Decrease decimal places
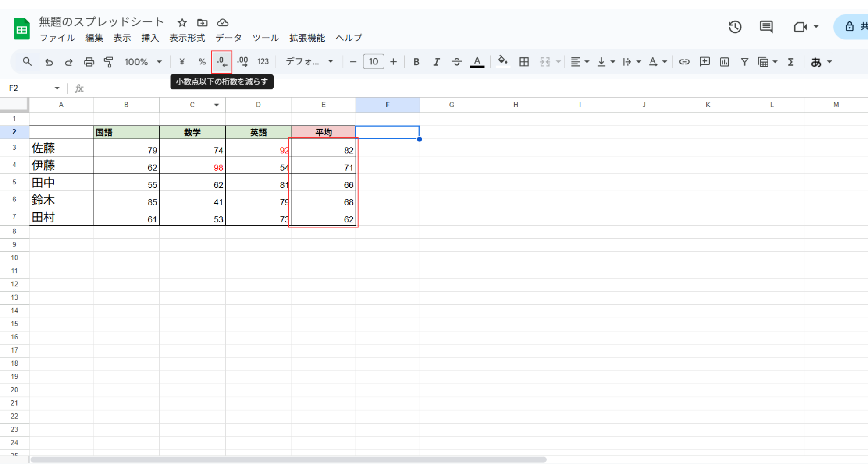The image size is (868, 473). (222, 62)
